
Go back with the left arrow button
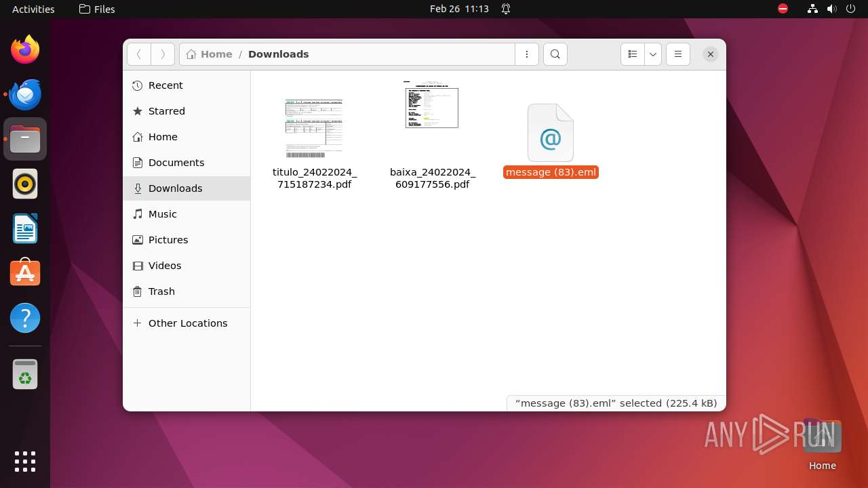pos(139,54)
